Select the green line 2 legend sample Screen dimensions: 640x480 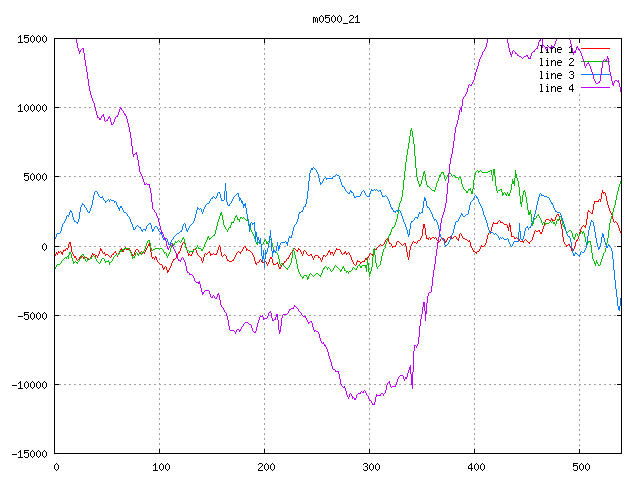coord(596,62)
